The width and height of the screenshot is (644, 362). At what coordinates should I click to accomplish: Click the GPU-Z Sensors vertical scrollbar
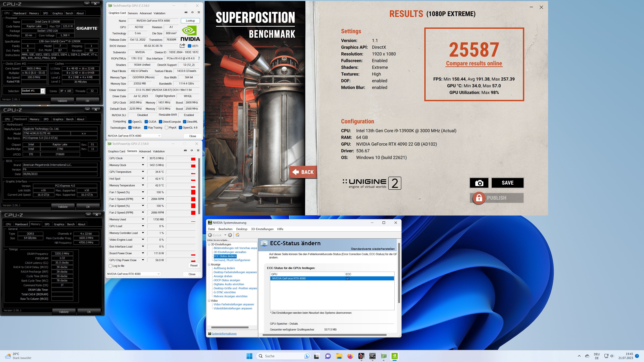pos(199,186)
